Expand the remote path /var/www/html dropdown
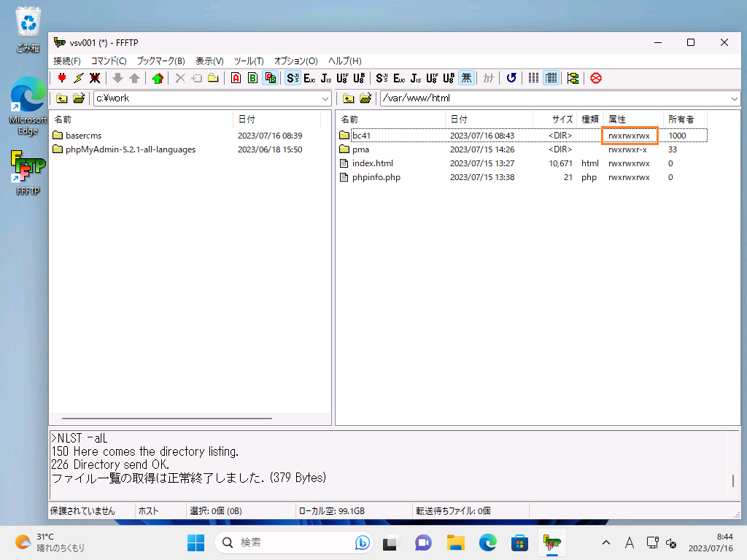The width and height of the screenshot is (747, 560). [734, 98]
